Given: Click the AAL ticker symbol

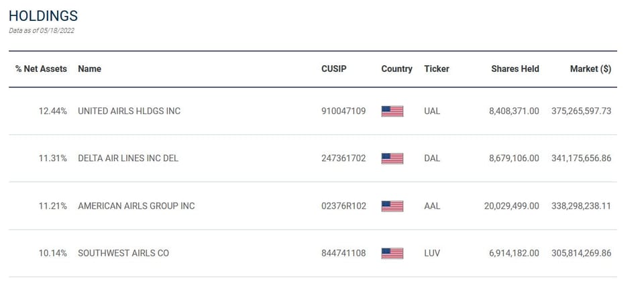Looking at the screenshot, I should pyautogui.click(x=432, y=206).
